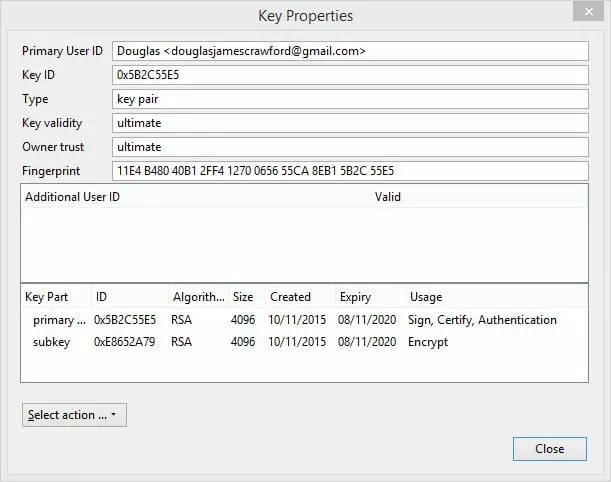
Task: Click the Key validity field
Action: [349, 123]
